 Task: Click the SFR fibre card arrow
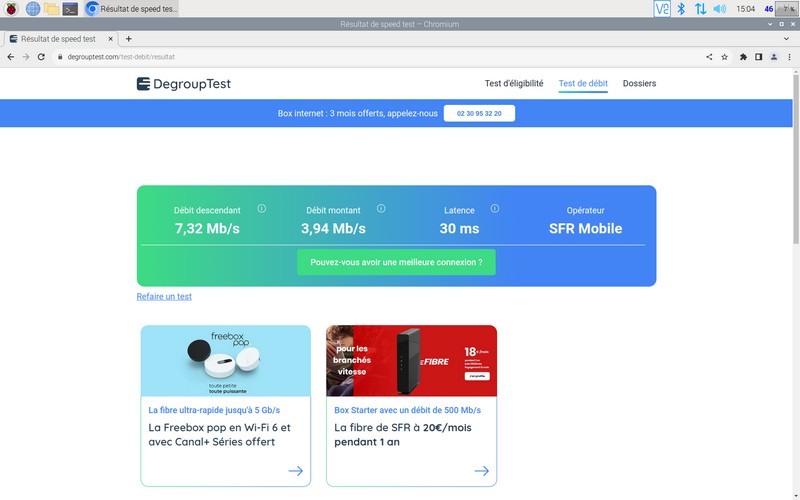pos(482,471)
